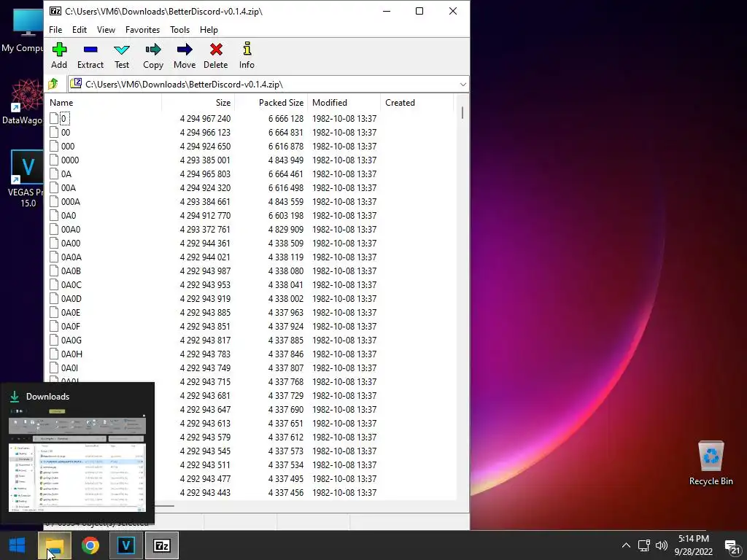Select the file named 0A0C
This screenshot has width=747, height=560.
pos(71,285)
